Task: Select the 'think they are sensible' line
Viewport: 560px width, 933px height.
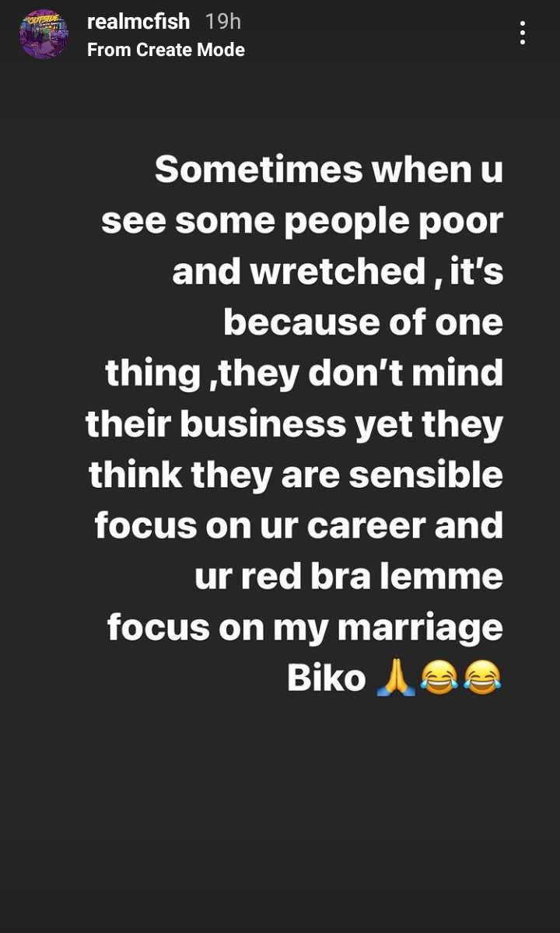Action: (296, 476)
